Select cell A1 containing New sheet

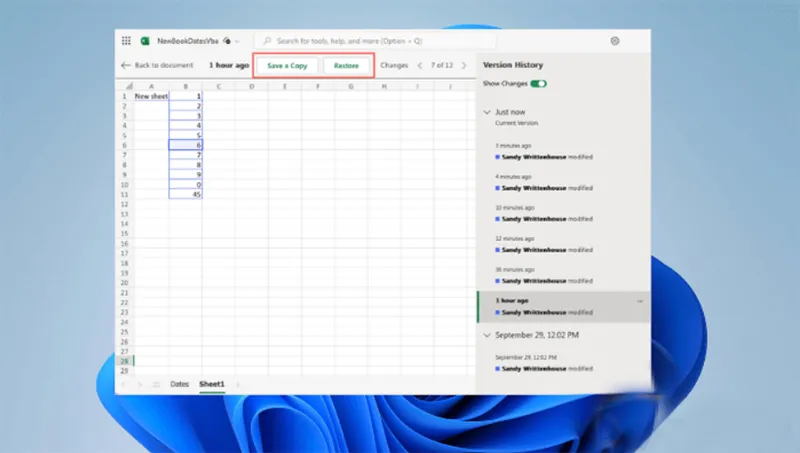point(152,96)
